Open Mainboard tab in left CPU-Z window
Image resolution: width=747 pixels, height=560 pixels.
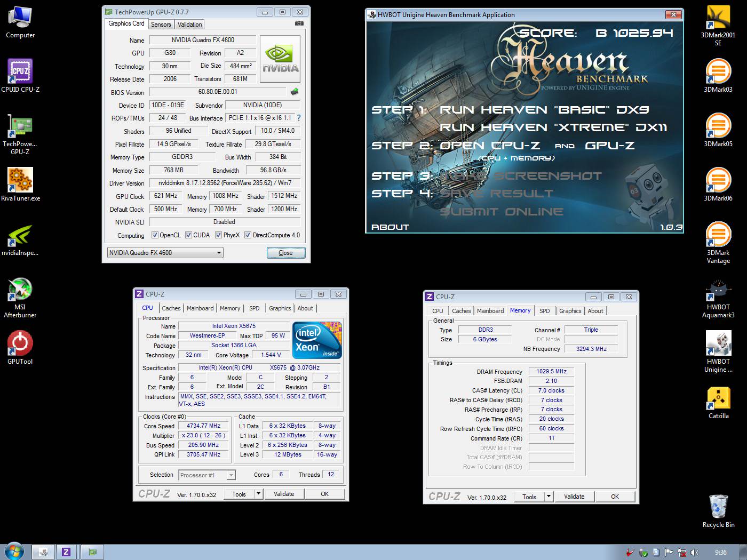200,308
